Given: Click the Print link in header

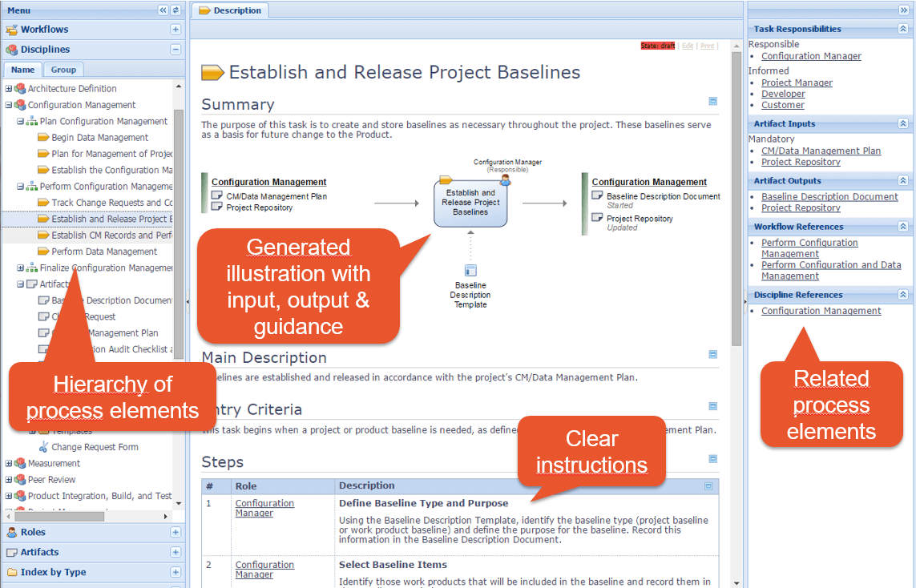Looking at the screenshot, I should coord(707,46).
